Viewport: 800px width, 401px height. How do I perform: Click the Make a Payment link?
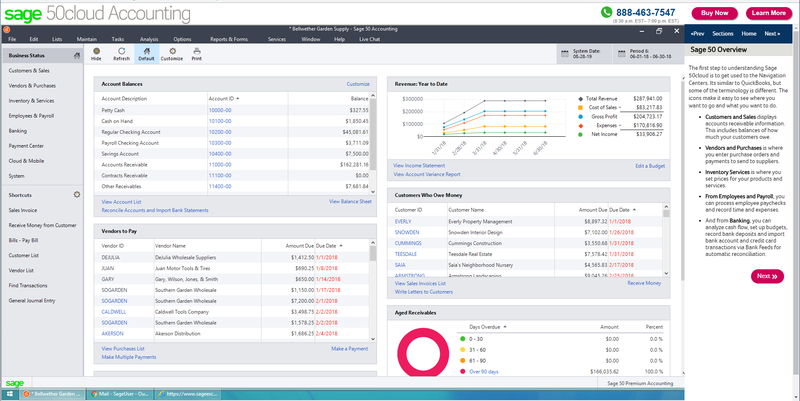pos(349,348)
